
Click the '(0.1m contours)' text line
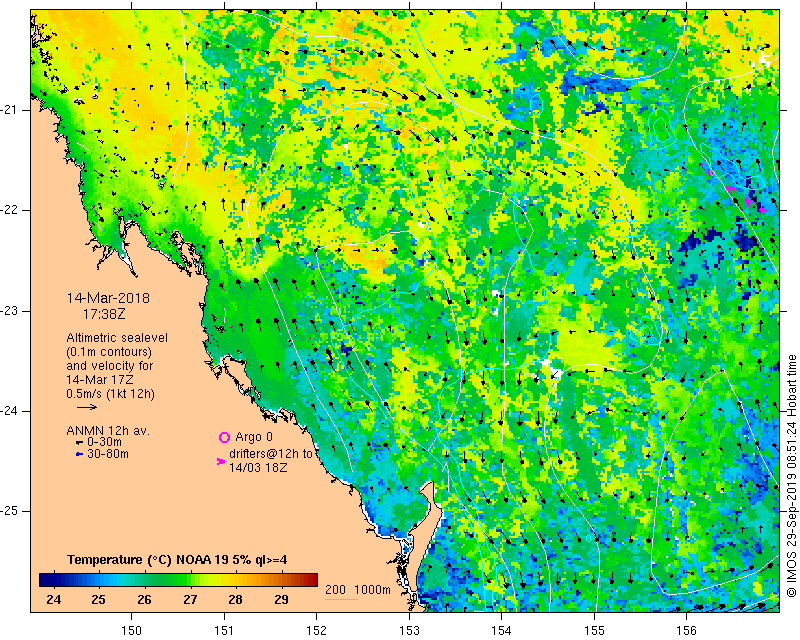[109, 352]
